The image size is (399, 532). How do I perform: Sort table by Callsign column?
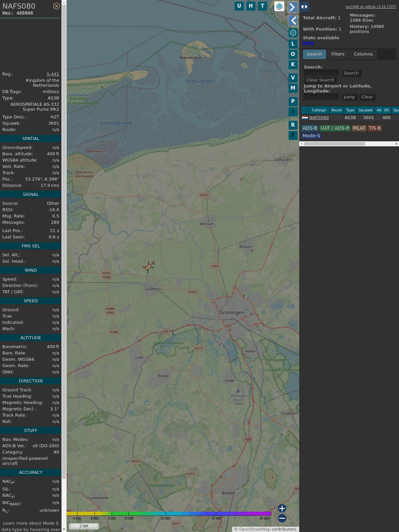[x=319, y=110]
